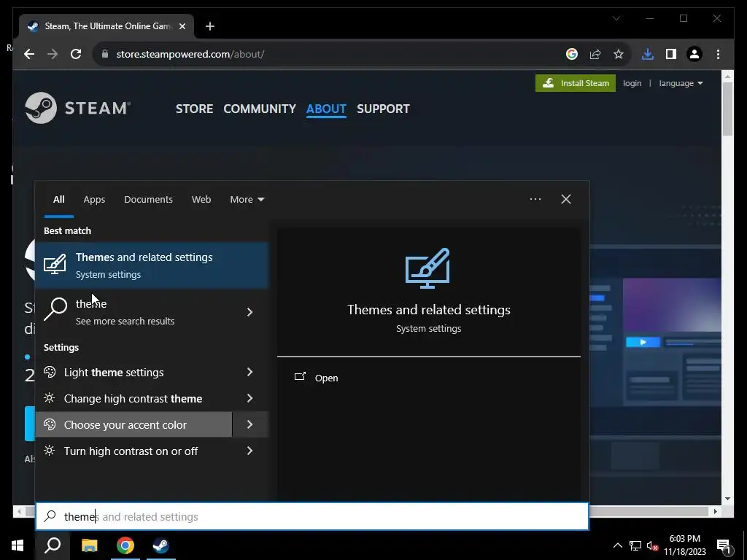The width and height of the screenshot is (747, 560).
Task: Open the language dropdown
Action: (681, 83)
